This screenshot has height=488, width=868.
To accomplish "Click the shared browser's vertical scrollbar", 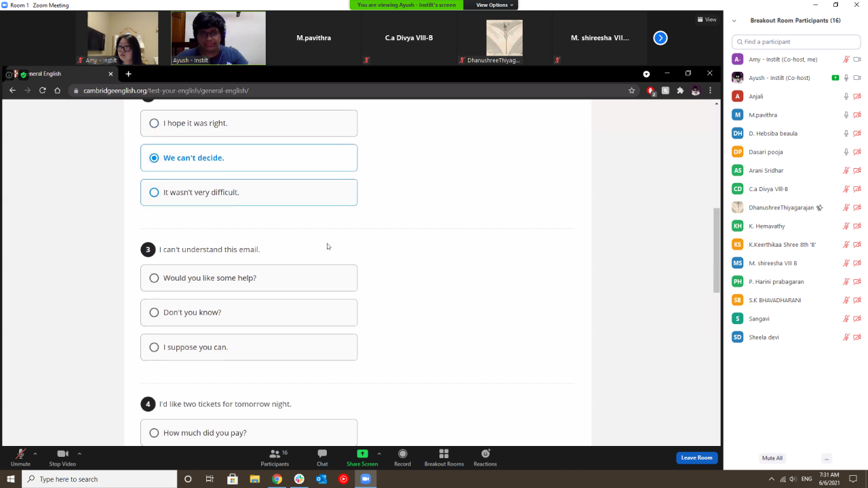I will [x=717, y=250].
